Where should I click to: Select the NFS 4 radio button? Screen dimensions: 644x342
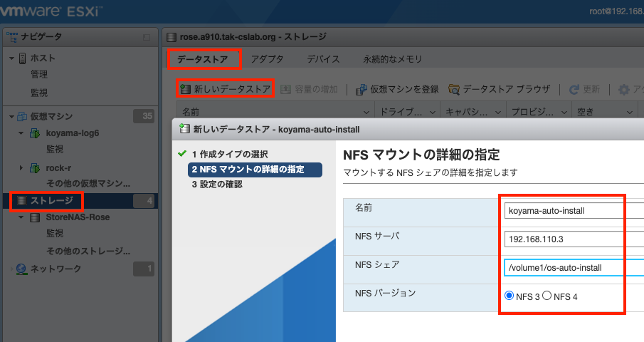pos(547,296)
